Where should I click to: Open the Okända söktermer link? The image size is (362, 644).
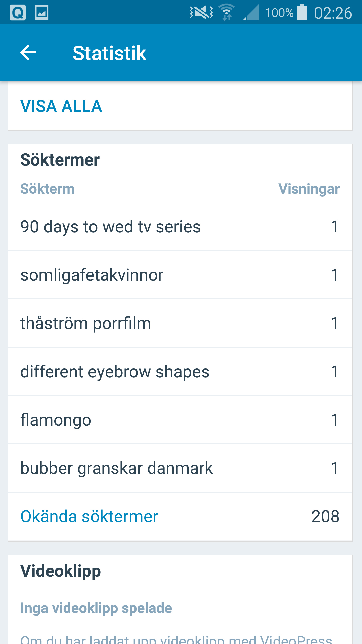coord(89,516)
